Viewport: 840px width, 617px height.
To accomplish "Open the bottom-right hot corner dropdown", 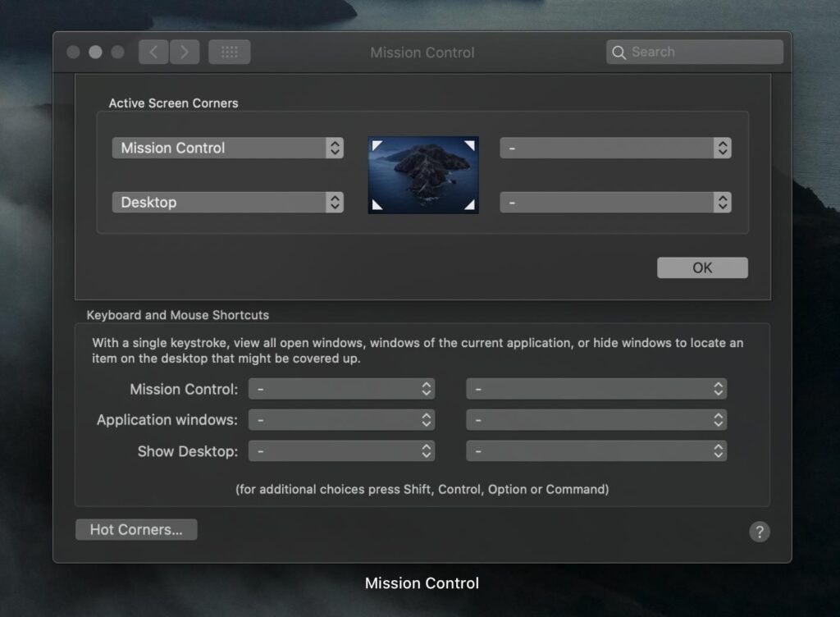I will 615,203.
